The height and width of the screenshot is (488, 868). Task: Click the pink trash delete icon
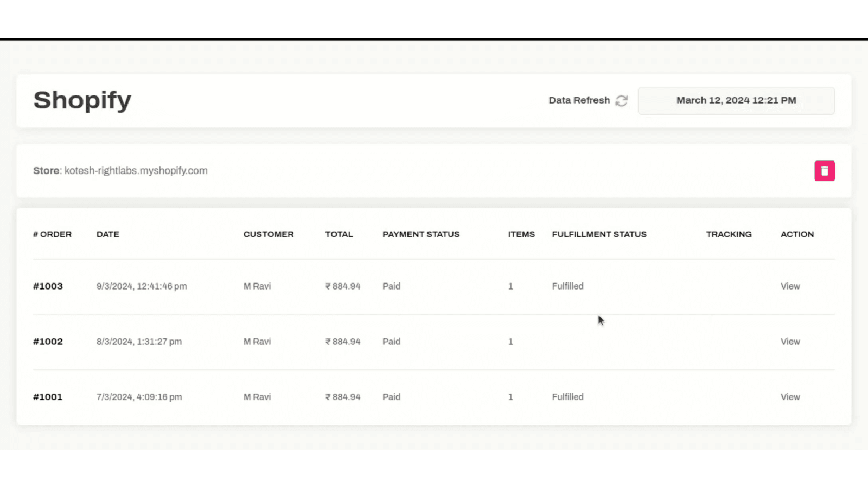pyautogui.click(x=824, y=170)
